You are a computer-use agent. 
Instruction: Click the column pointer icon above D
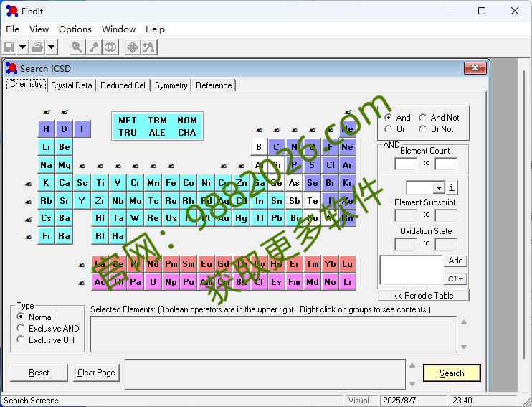[65, 112]
